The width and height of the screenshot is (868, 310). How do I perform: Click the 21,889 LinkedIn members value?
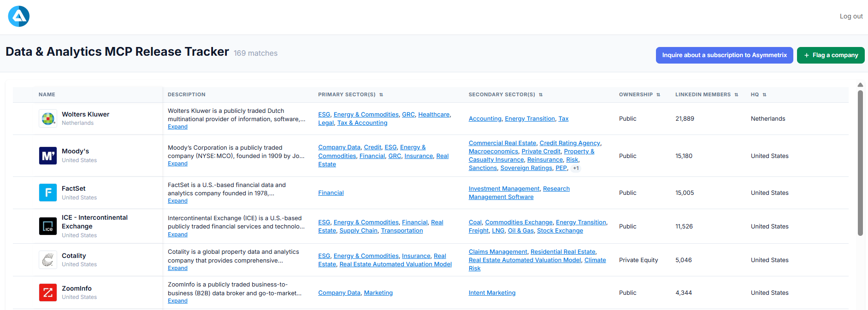coord(685,118)
